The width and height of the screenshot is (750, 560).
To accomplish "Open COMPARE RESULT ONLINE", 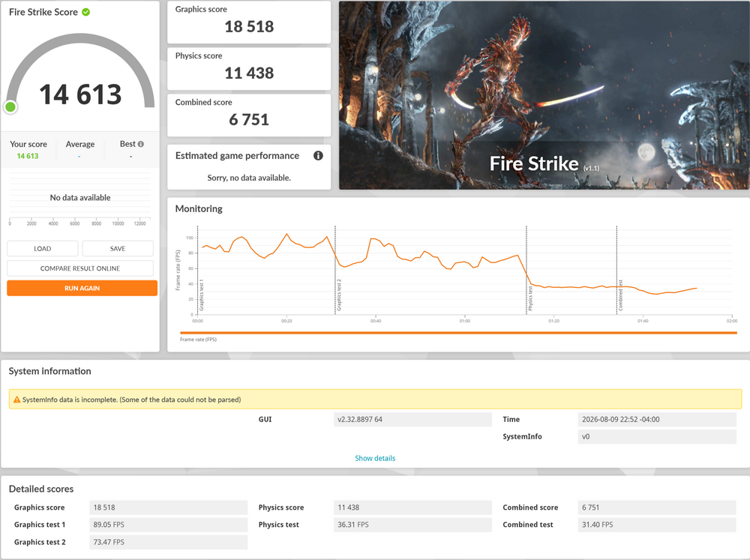I will pyautogui.click(x=80, y=268).
